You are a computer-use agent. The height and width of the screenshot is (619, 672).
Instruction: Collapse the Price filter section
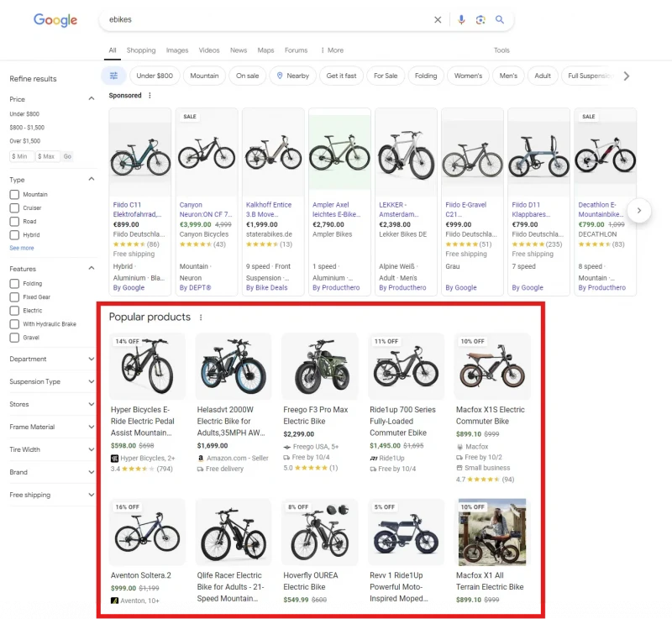point(92,99)
